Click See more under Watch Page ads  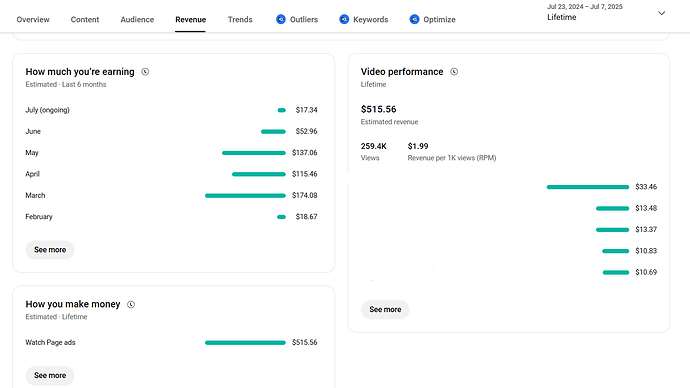50,376
